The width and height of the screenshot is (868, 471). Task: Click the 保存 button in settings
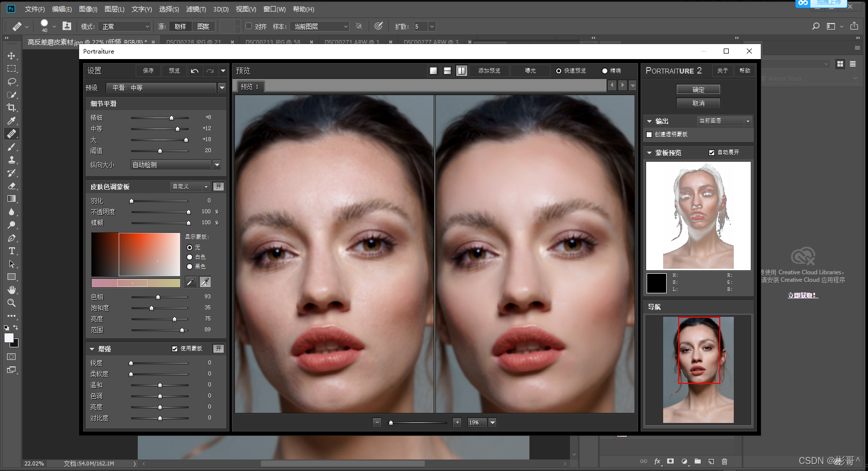pos(148,71)
